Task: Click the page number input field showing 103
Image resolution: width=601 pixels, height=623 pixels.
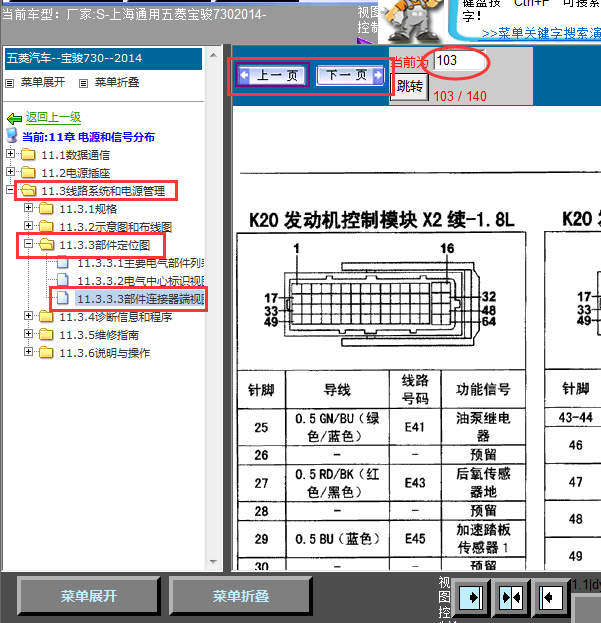Action: click(x=460, y=61)
